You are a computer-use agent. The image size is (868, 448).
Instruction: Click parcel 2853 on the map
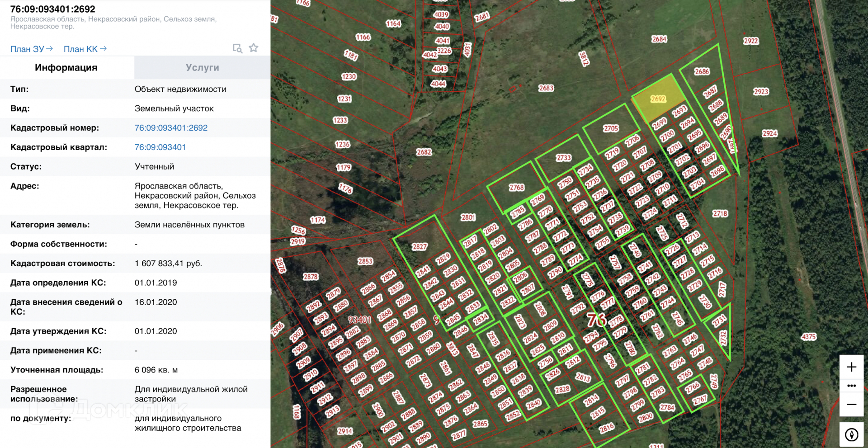365,261
